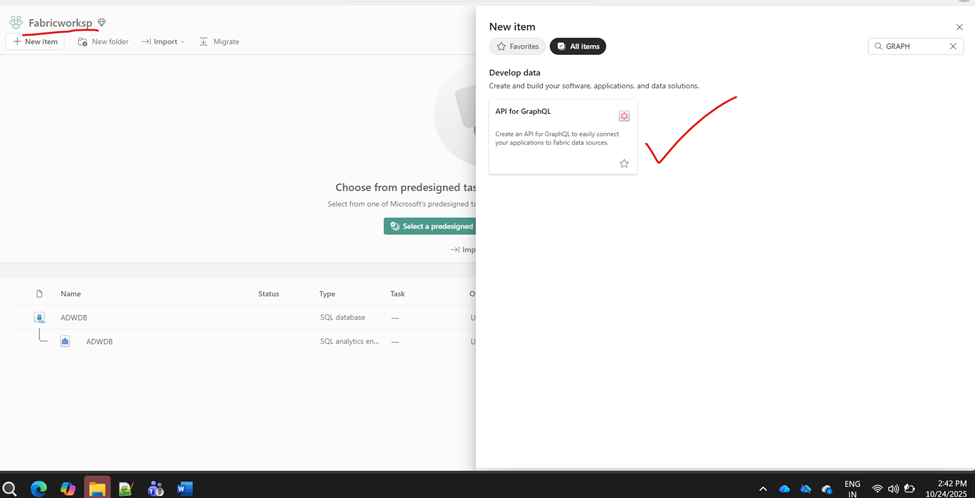Image resolution: width=975 pixels, height=498 pixels.
Task: Close the New item panel
Action: pyautogui.click(x=959, y=27)
